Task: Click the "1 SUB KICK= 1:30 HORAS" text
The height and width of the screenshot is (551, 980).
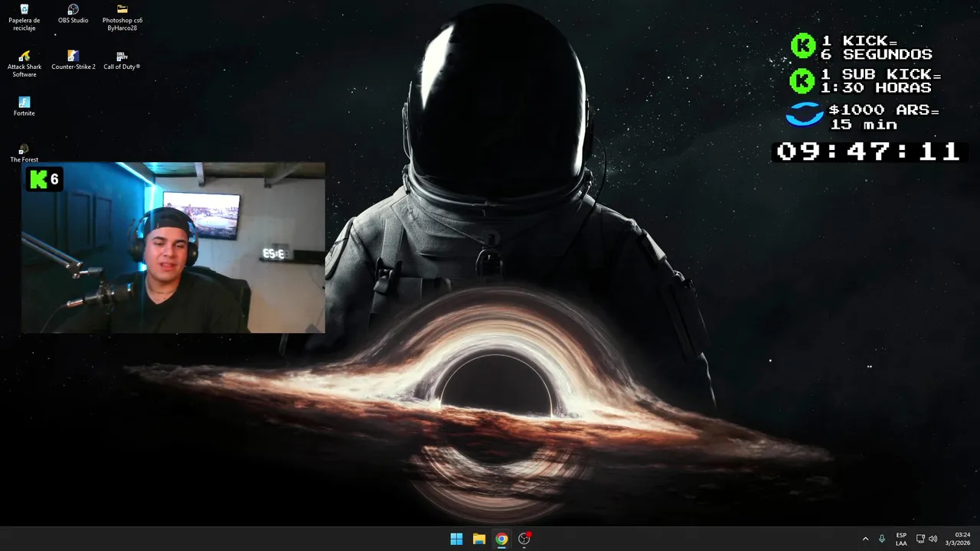Action: pos(881,81)
